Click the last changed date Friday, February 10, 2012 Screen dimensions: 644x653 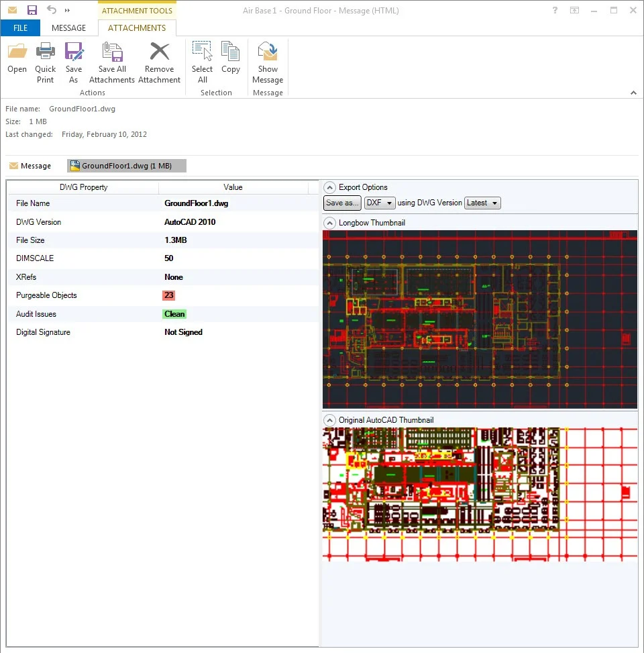(104, 134)
